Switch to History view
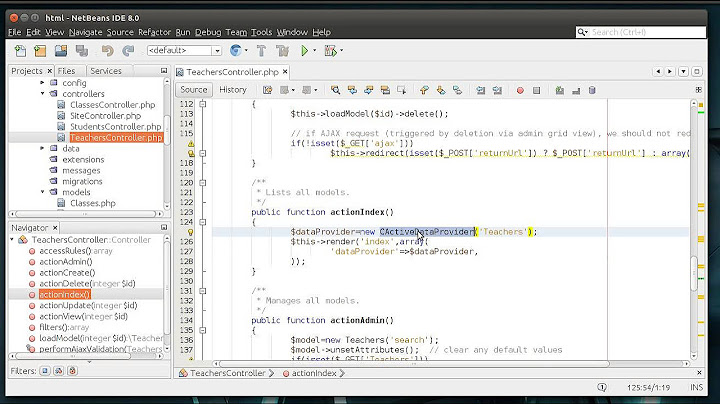 pos(233,90)
